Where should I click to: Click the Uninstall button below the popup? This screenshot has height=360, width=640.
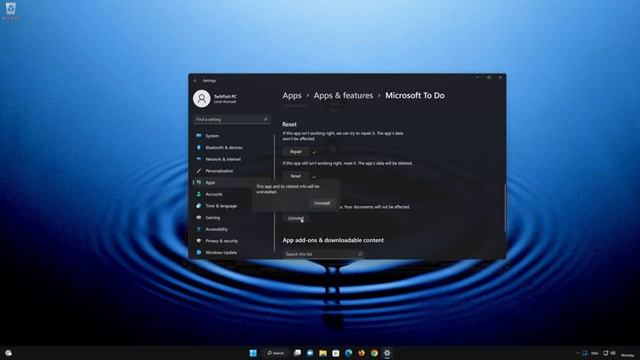point(296,218)
